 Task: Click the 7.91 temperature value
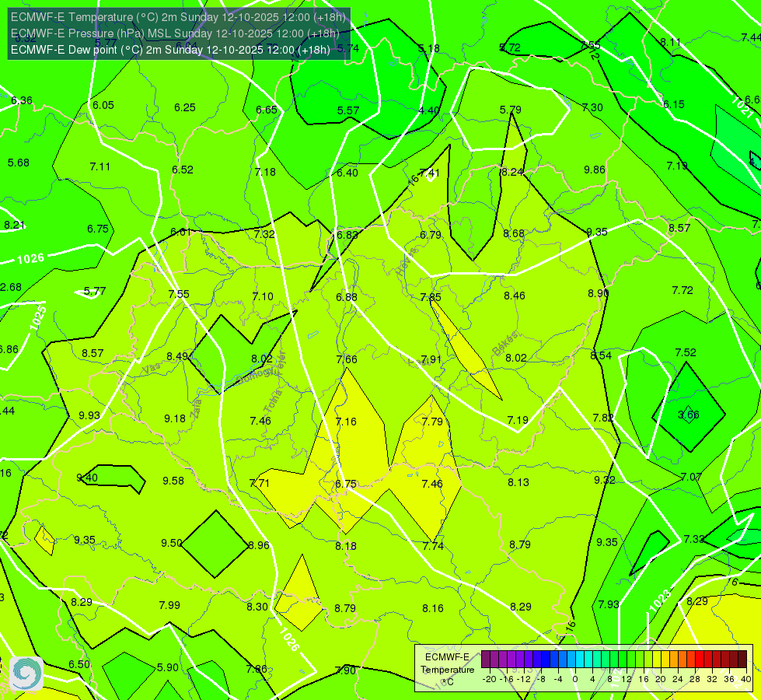click(431, 359)
